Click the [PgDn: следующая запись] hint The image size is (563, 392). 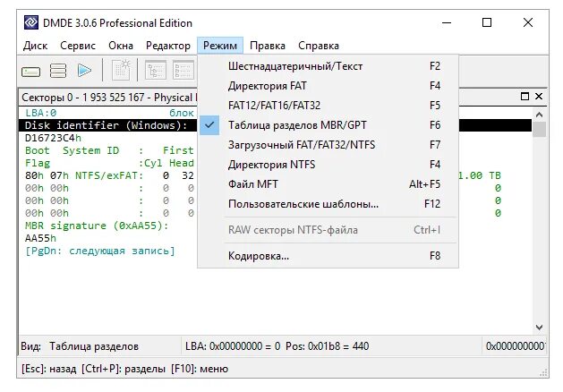100,251
